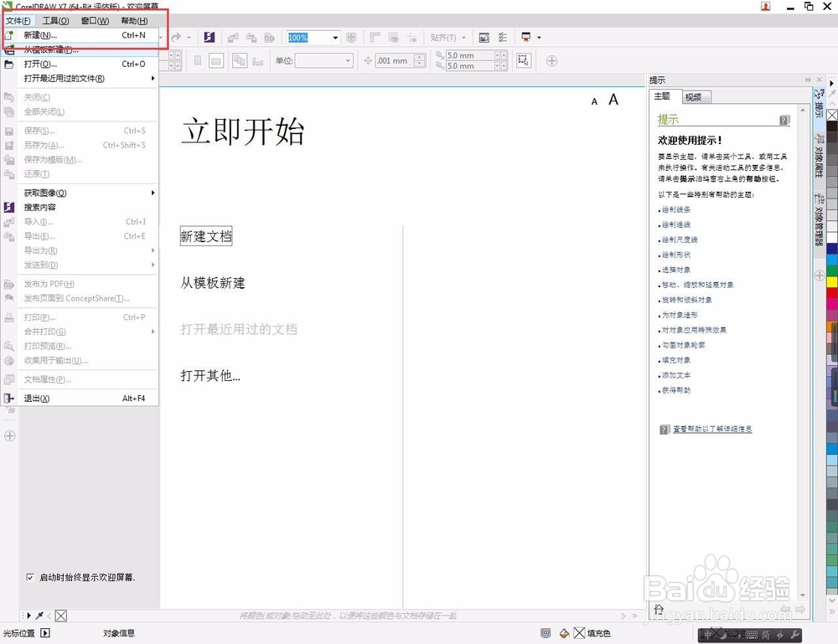
Task: Click the Home icon at Hints bottom
Action: click(x=659, y=609)
